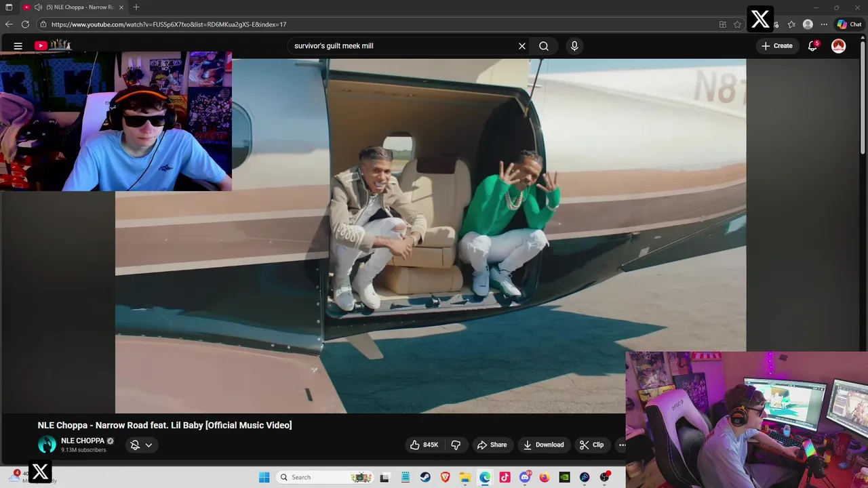Image resolution: width=868 pixels, height=488 pixels.
Task: Open the browser profile icon
Action: (808, 24)
